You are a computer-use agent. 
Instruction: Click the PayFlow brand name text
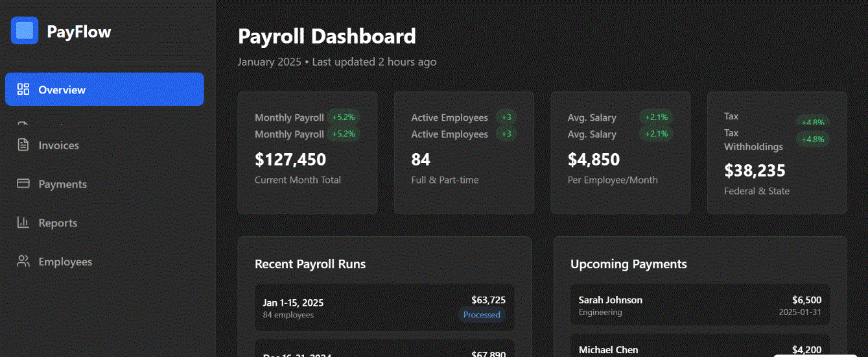click(79, 31)
